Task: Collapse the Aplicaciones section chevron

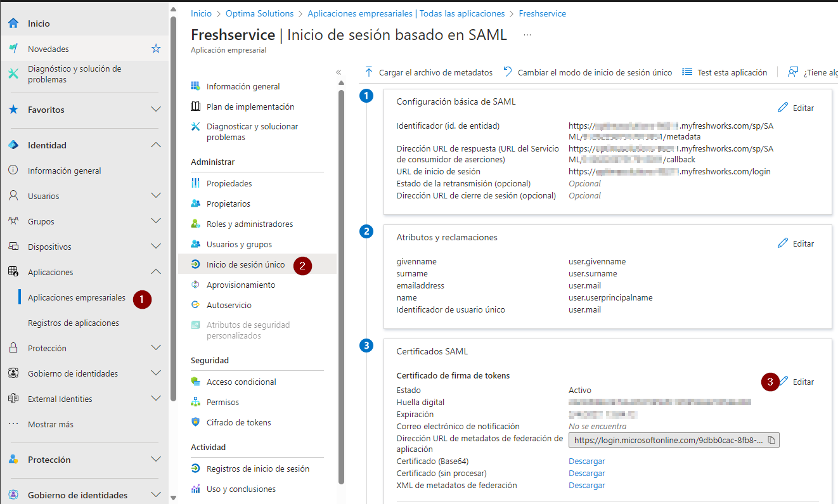Action: 156,272
